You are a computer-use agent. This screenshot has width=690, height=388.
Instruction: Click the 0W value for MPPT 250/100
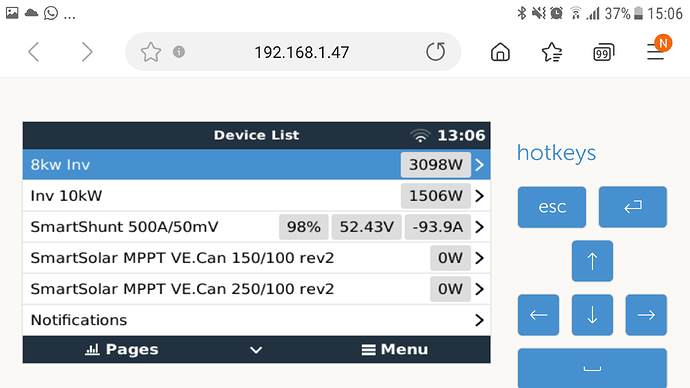(x=450, y=289)
